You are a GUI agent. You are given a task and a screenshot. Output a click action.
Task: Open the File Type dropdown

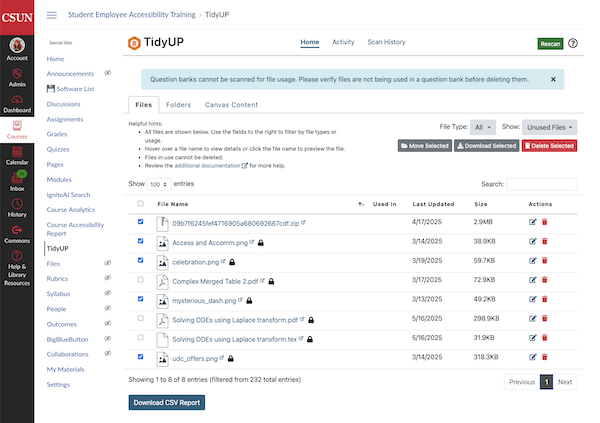483,127
